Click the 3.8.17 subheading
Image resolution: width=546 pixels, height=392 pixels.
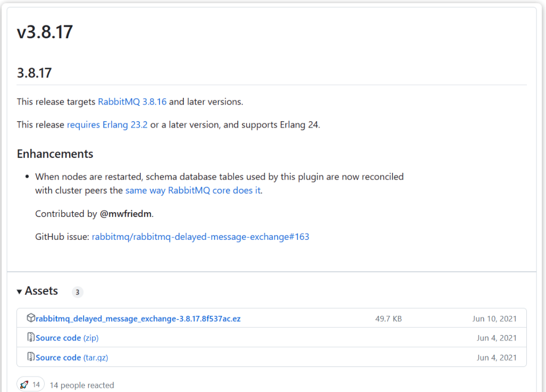[x=34, y=73]
